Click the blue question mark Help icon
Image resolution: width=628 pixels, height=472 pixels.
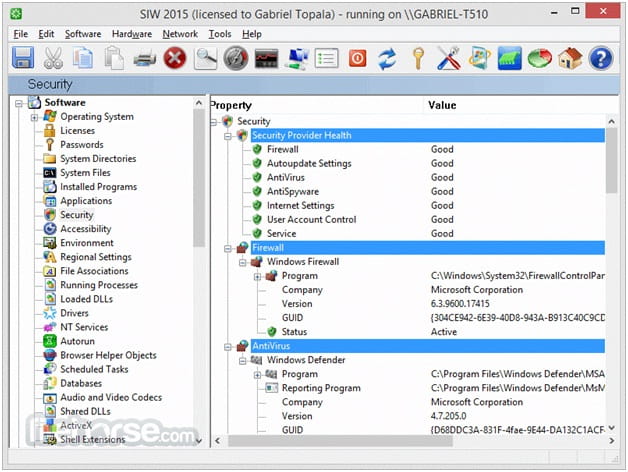[x=601, y=58]
